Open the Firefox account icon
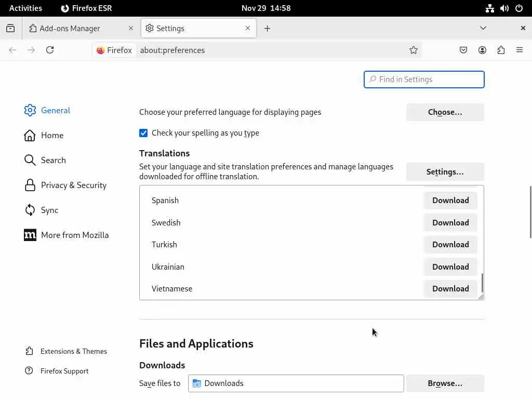 482,50
